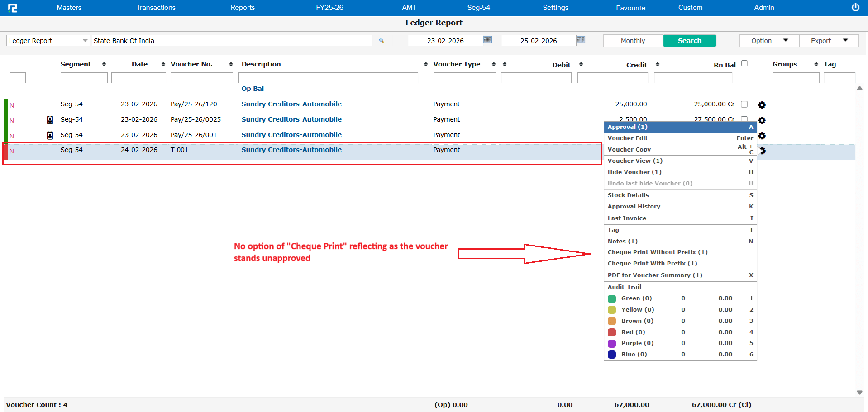Click the app logo icon

click(x=13, y=8)
